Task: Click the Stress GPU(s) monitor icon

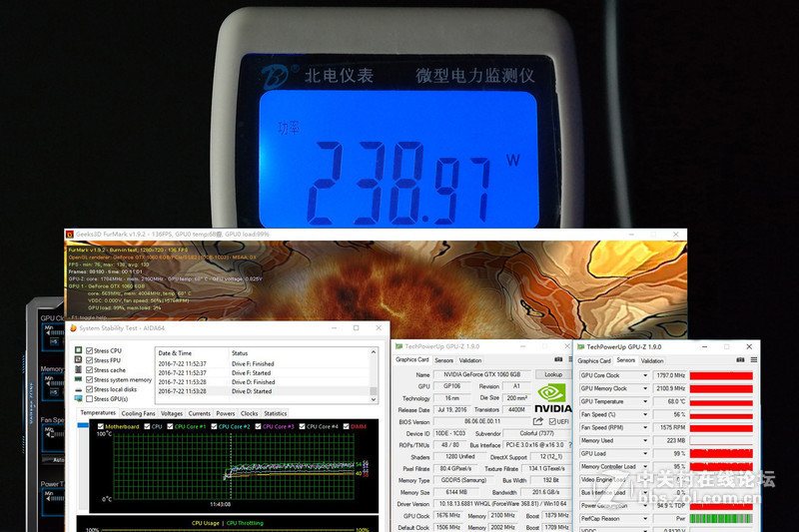Action: 79,398
